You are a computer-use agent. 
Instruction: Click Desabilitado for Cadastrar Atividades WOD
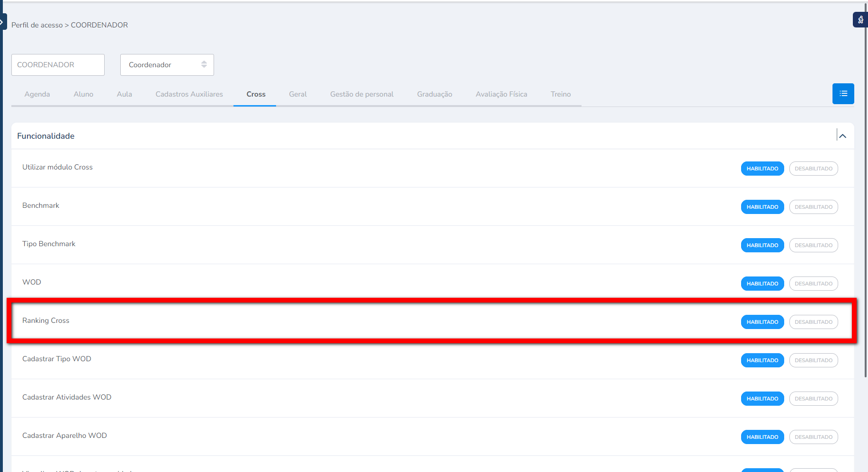813,399
